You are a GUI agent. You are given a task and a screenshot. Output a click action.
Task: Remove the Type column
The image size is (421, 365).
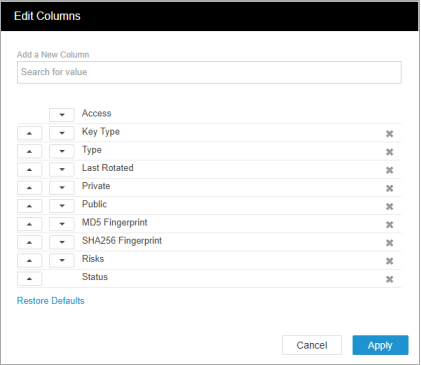[389, 152]
